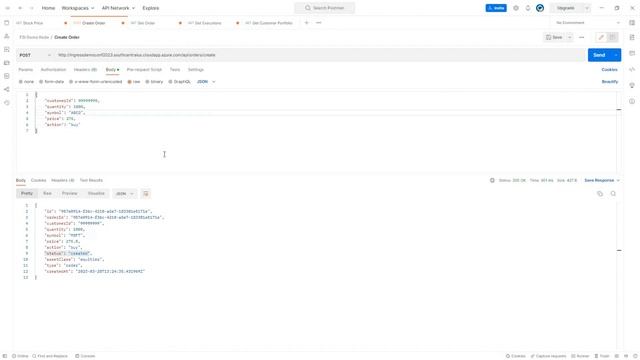Open the Pre-request Script tab
640x360 pixels.
point(144,70)
